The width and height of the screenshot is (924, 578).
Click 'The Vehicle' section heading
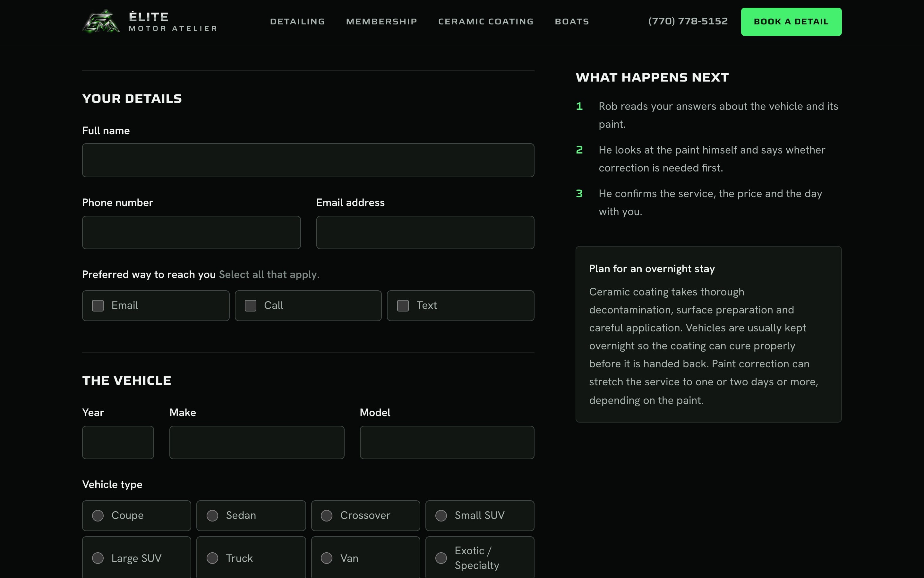click(127, 381)
